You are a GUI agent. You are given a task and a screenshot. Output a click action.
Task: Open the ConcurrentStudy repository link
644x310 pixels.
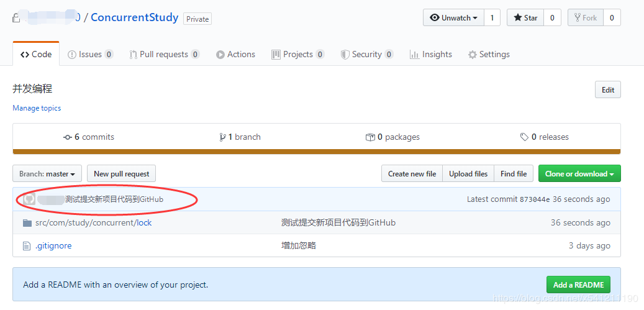click(x=134, y=17)
